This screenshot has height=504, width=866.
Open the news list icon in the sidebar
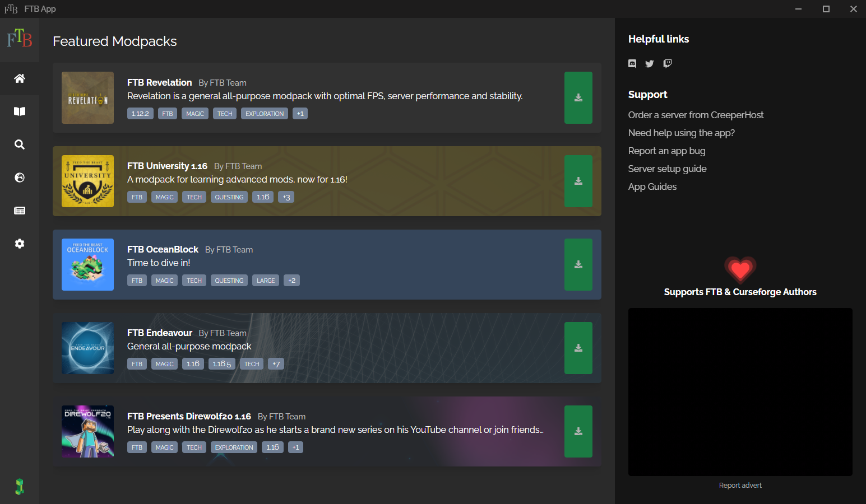click(x=20, y=211)
